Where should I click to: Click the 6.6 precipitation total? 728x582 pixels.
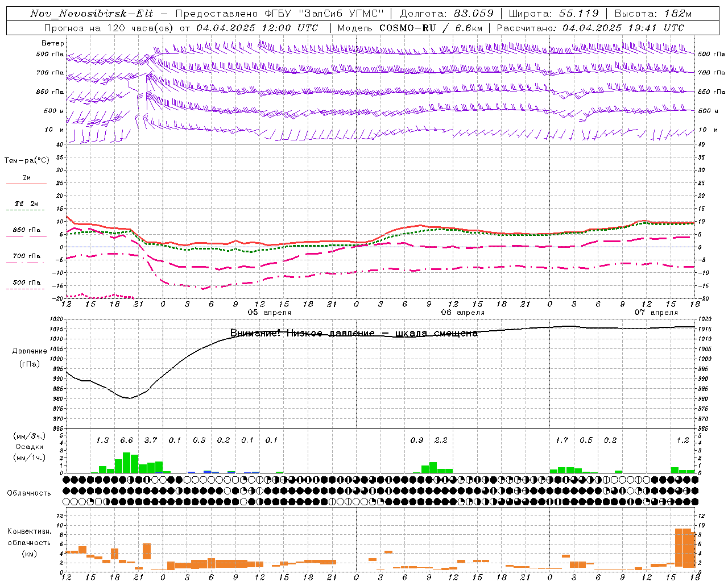coord(126,440)
